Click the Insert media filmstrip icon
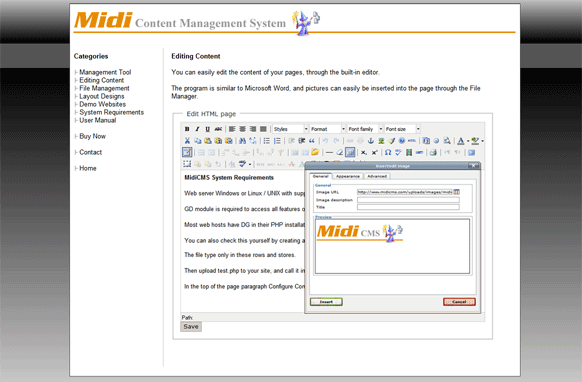The image size is (582, 382). pos(409,152)
